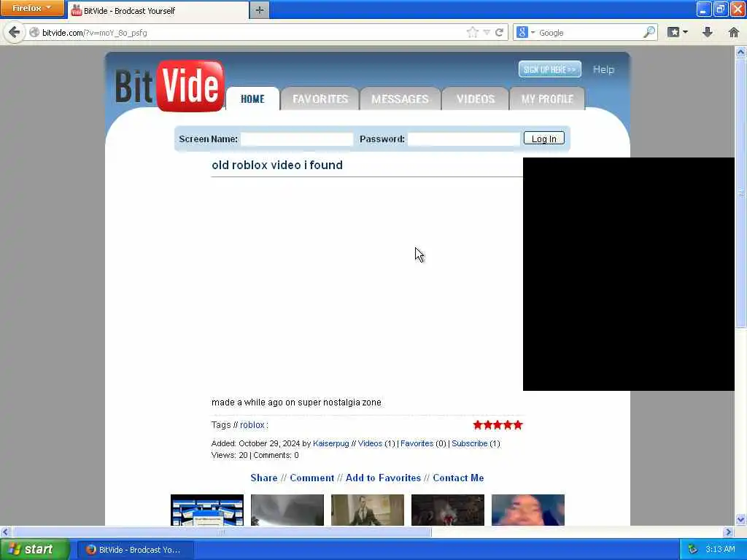Open the Firefox application menu
The width and height of the screenshot is (747, 560).
click(x=32, y=8)
